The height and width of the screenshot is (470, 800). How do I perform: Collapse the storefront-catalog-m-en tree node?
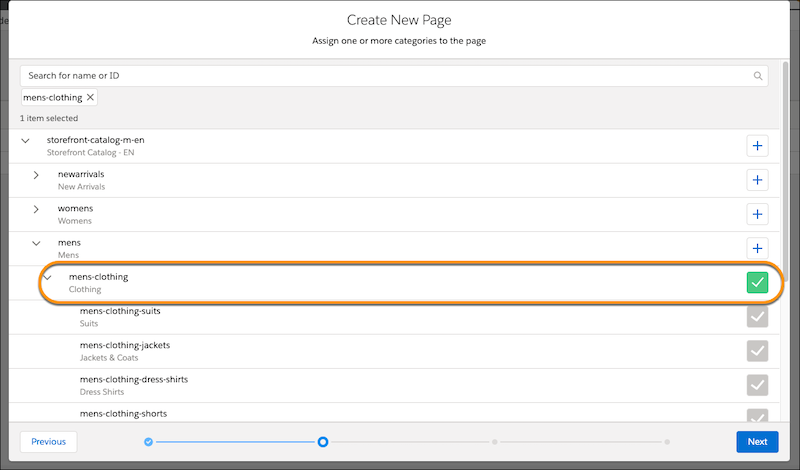[x=26, y=141]
